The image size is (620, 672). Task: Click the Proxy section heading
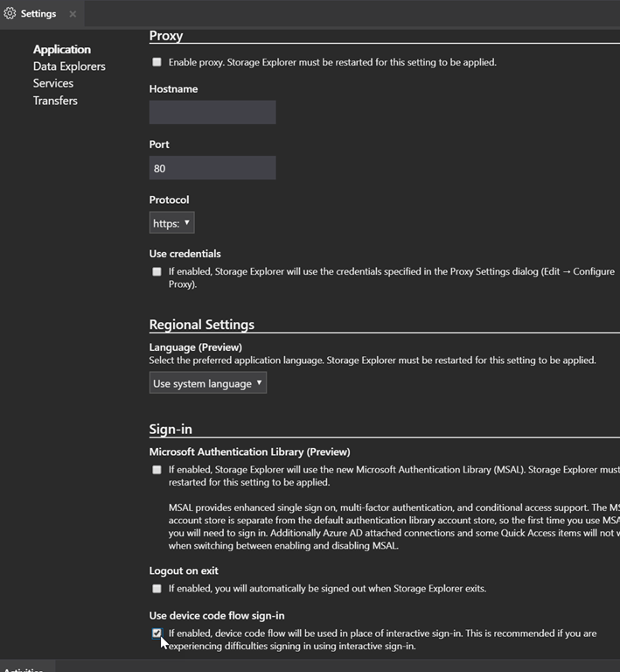(x=166, y=36)
